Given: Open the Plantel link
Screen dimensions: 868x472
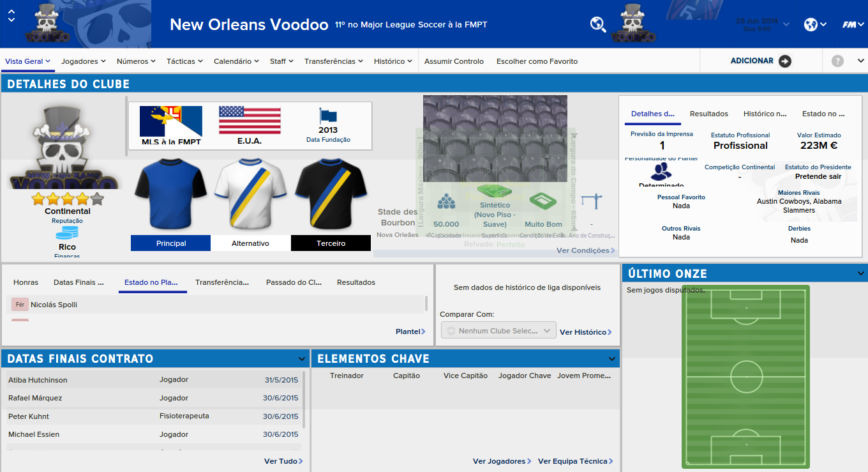Looking at the screenshot, I should [x=410, y=331].
